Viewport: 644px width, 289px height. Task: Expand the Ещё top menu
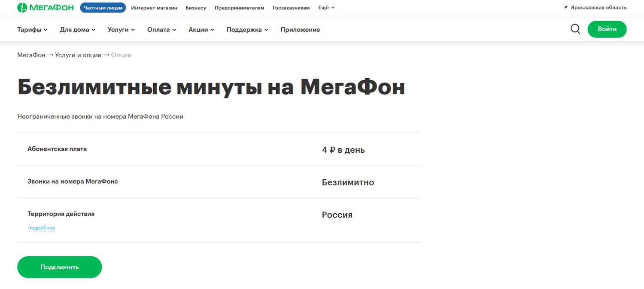(x=326, y=8)
